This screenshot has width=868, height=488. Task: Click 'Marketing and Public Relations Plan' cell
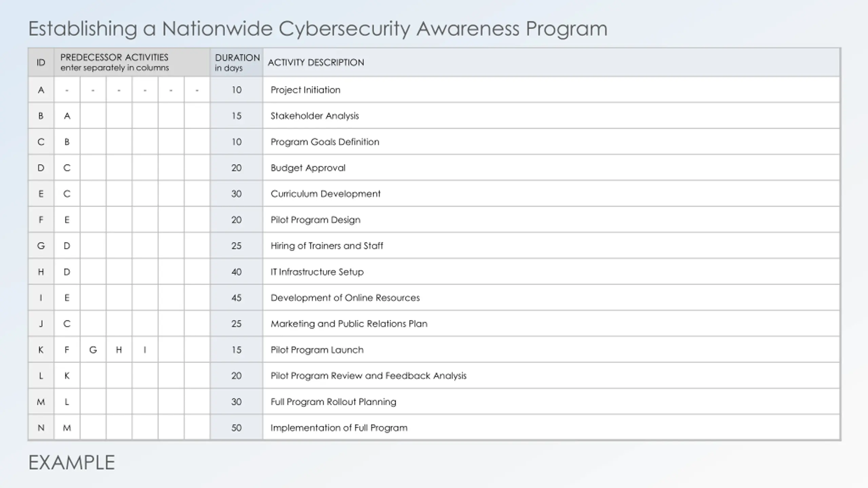point(551,324)
